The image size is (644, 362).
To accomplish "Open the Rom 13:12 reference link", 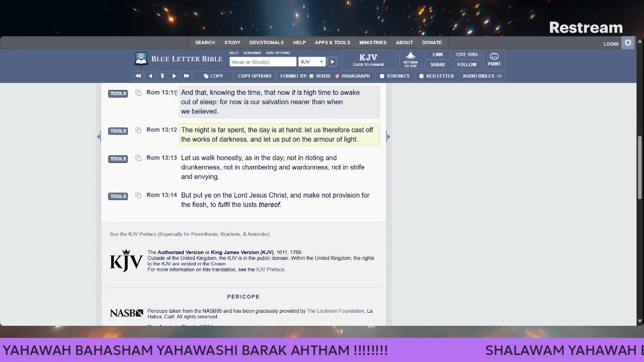I will click(162, 130).
